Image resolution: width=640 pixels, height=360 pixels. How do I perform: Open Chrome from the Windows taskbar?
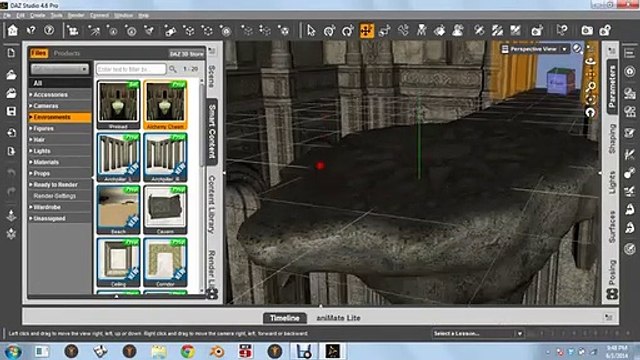188,351
